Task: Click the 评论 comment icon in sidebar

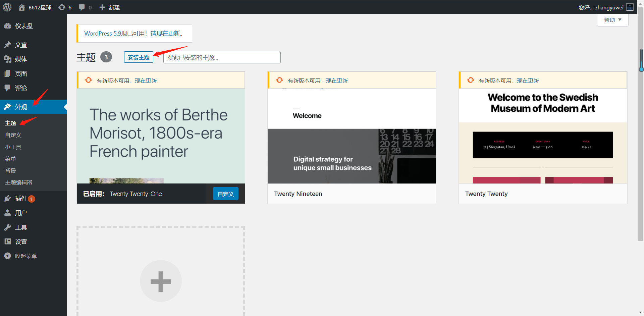Action: coord(7,88)
